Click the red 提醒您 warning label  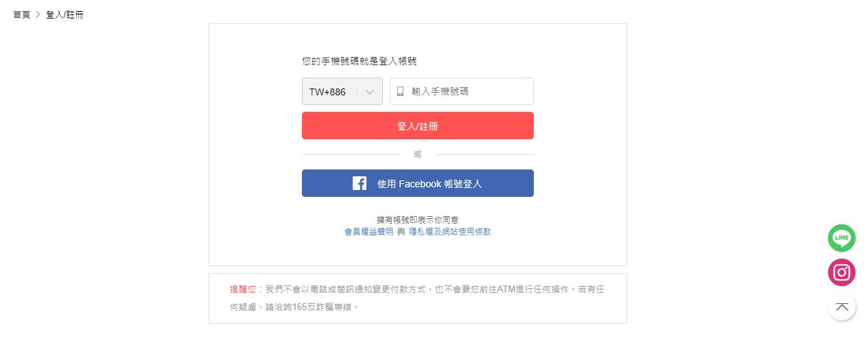pyautogui.click(x=242, y=290)
